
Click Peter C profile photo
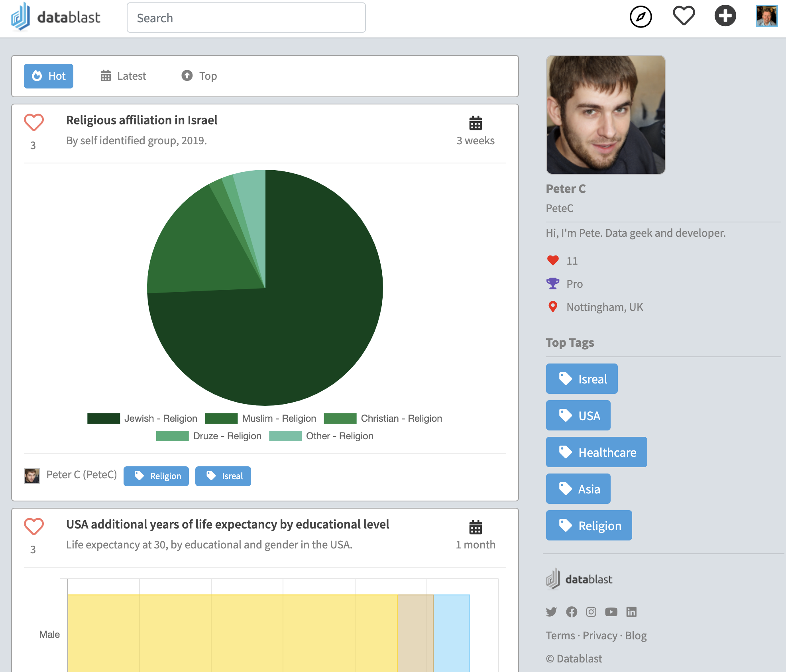click(x=605, y=115)
